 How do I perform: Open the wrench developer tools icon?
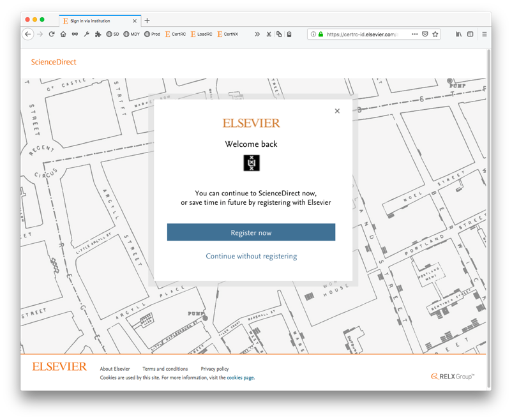[87, 34]
